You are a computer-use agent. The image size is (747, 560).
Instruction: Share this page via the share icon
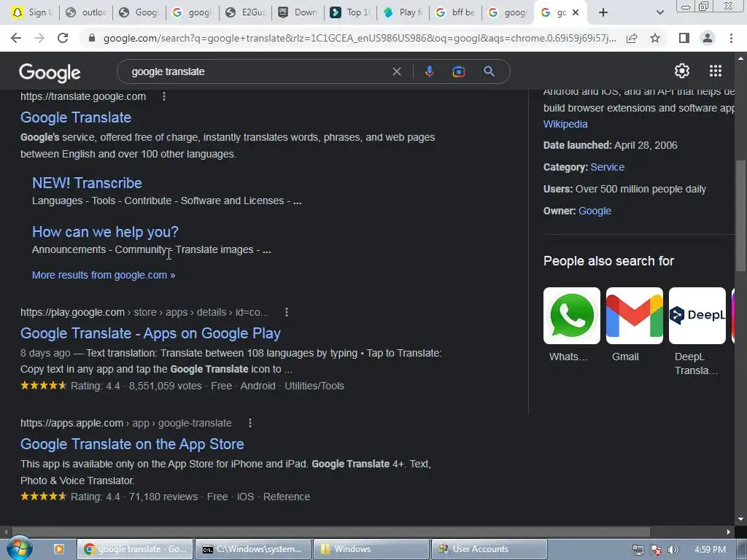click(x=632, y=38)
